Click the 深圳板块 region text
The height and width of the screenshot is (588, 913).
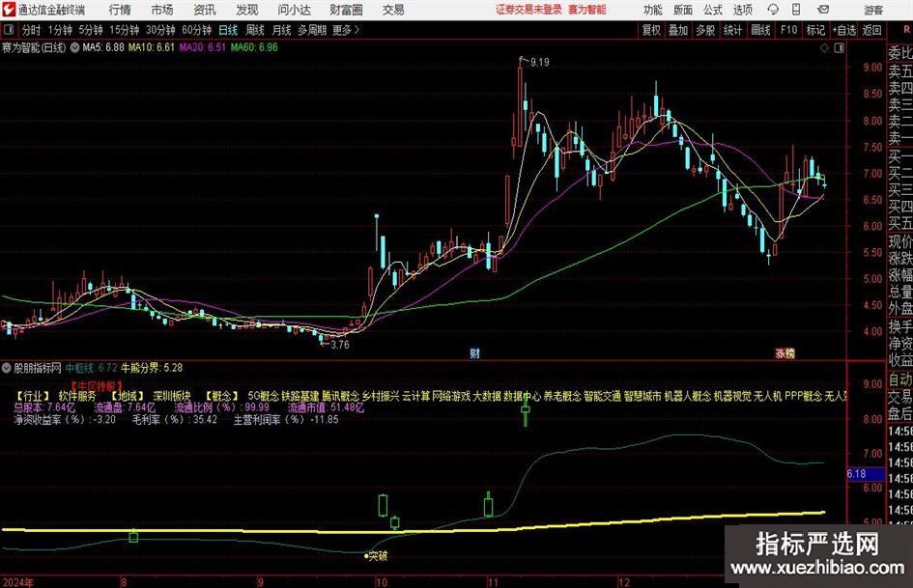pyautogui.click(x=172, y=396)
